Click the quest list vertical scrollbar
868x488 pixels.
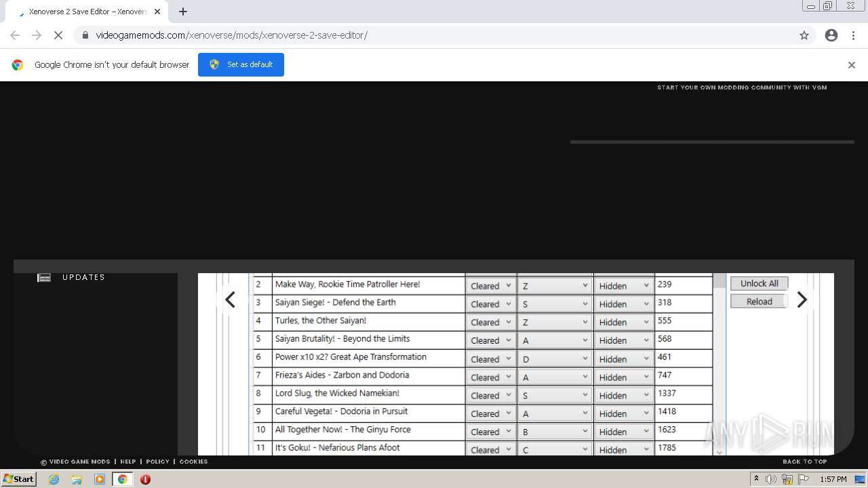[x=719, y=365]
